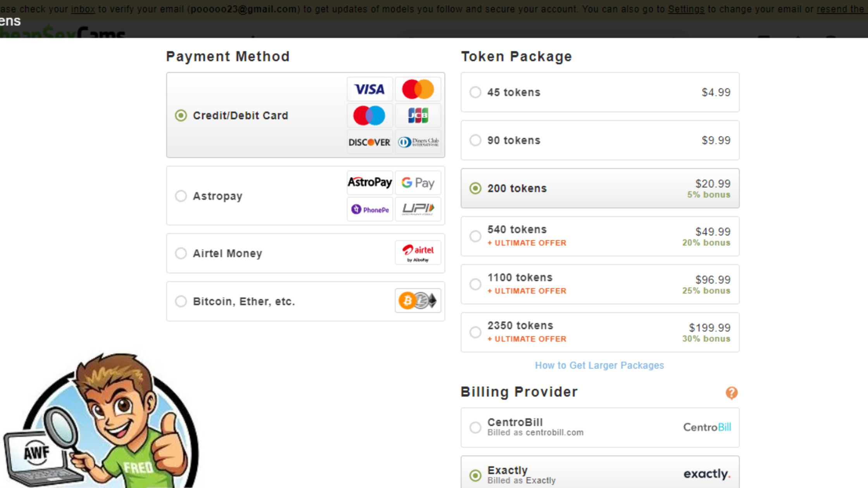Choose the Airtel Money radio option

[181, 253]
